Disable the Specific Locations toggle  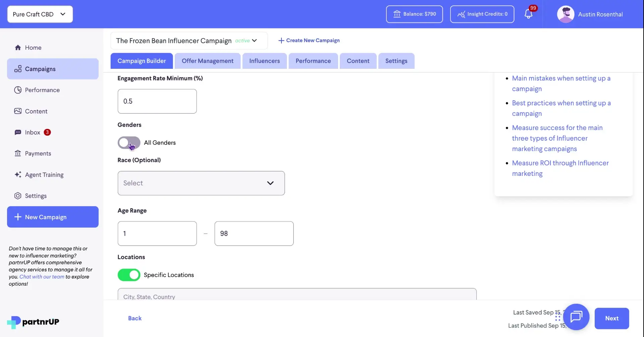pos(128,275)
